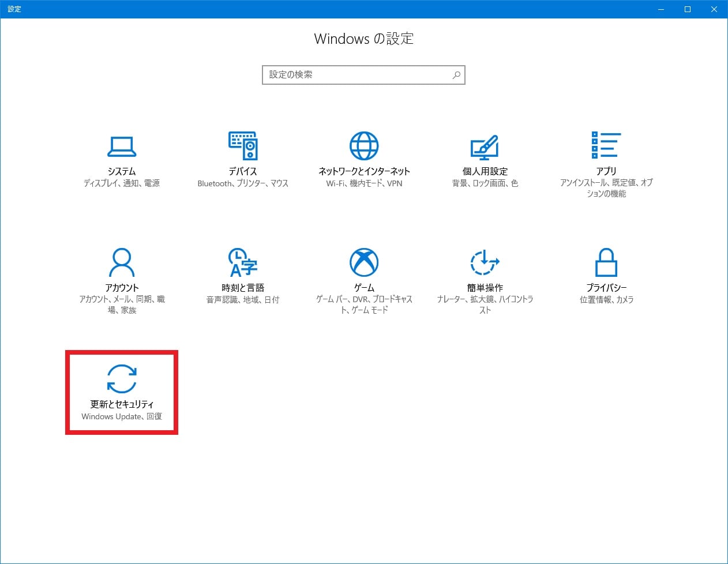Open the デバイス keyboard and speaker icon
The height and width of the screenshot is (564, 728).
243,146
